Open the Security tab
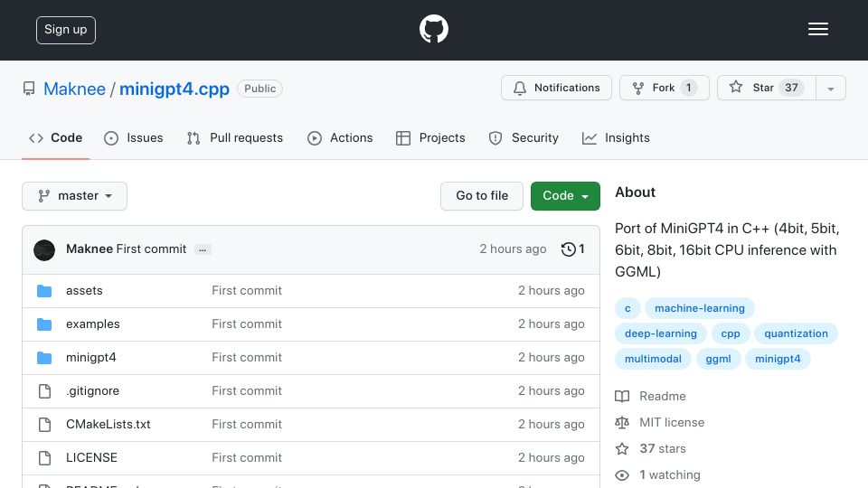The height and width of the screenshot is (488, 868). 524,137
